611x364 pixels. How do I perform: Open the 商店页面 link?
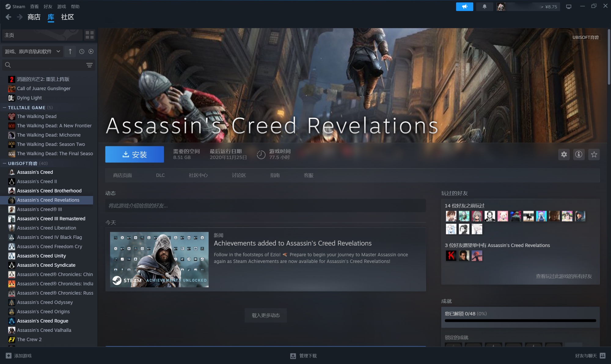(x=123, y=175)
